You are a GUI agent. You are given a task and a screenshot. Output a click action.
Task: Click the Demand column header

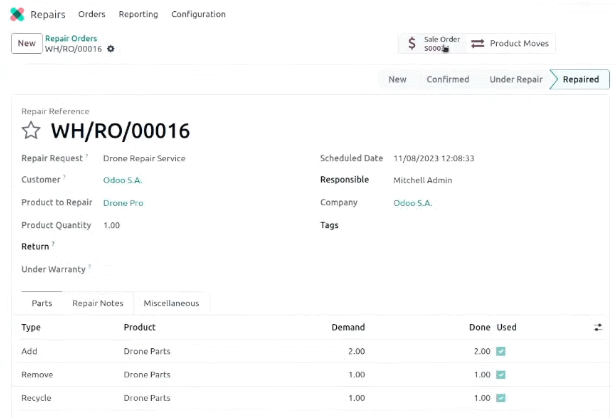tap(348, 327)
